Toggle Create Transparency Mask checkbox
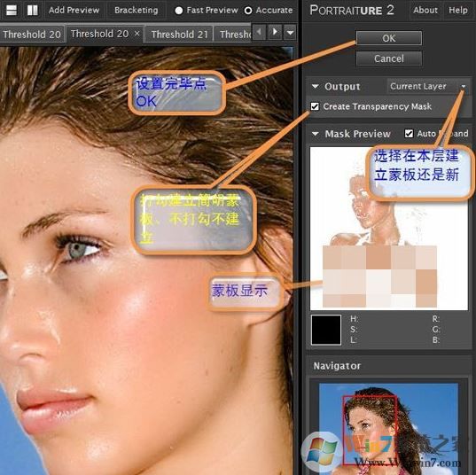The width and height of the screenshot is (476, 475). [x=315, y=106]
